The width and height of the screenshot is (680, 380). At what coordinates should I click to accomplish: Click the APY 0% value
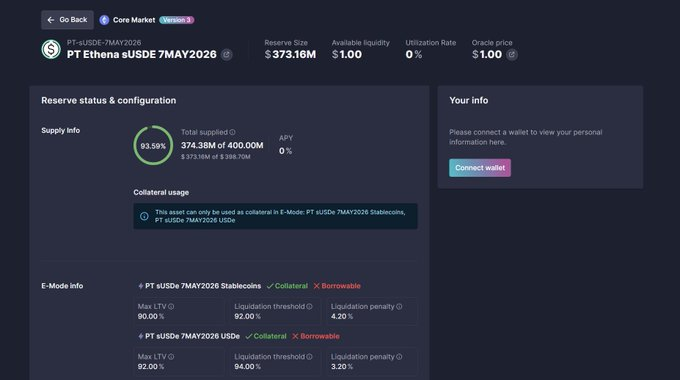[x=285, y=151]
